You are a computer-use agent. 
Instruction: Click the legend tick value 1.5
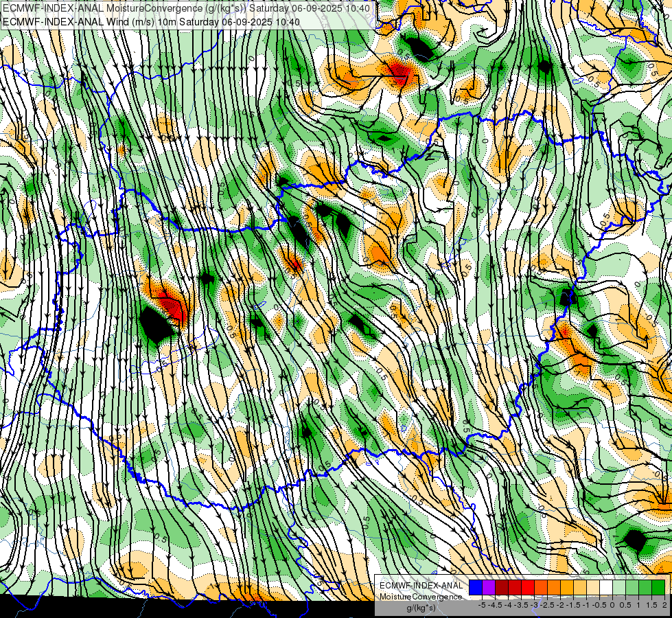click(x=651, y=605)
